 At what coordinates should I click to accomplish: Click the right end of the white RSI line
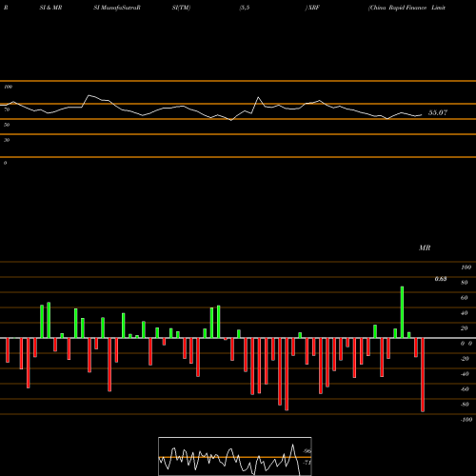(x=422, y=115)
